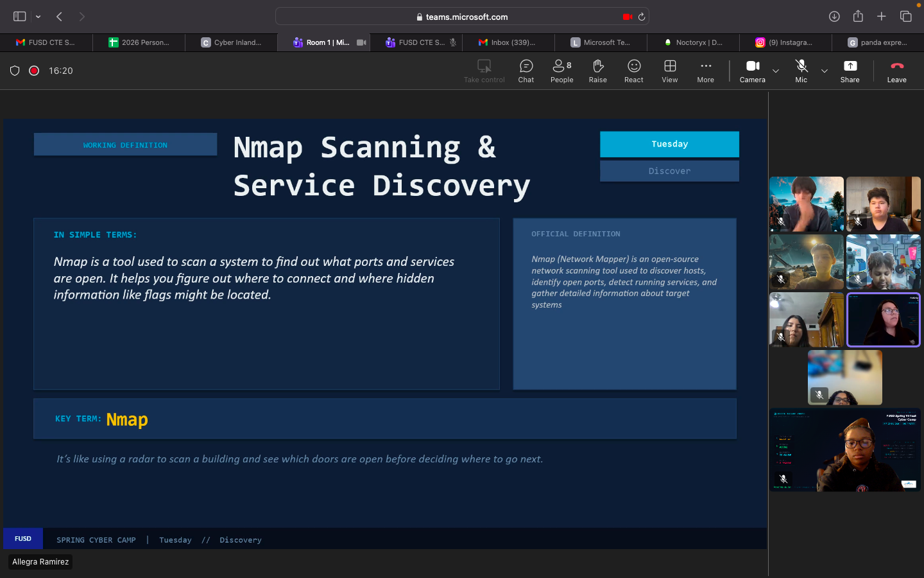This screenshot has height=578, width=924.
Task: Expand the Mic options dropdown arrow
Action: click(825, 71)
